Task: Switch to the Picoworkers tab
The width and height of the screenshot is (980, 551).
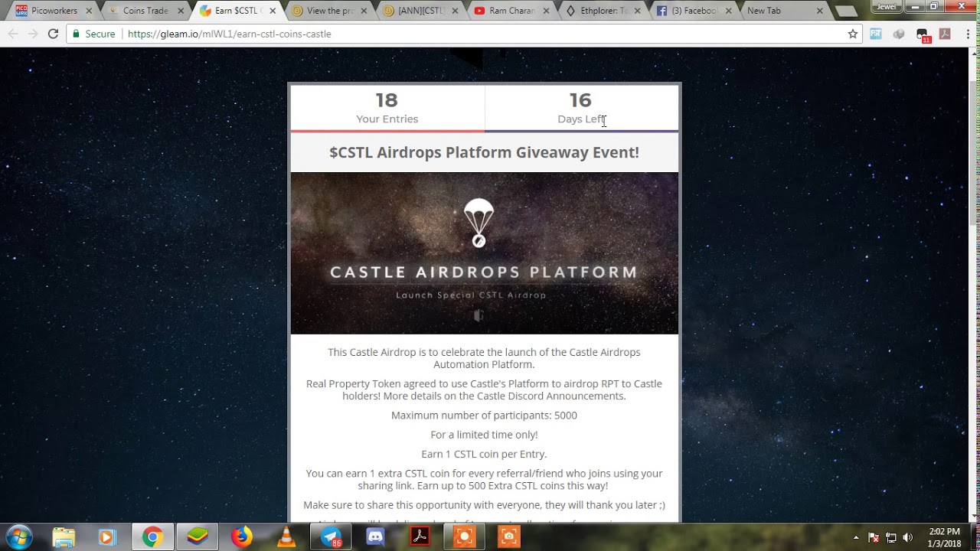Action: click(54, 11)
